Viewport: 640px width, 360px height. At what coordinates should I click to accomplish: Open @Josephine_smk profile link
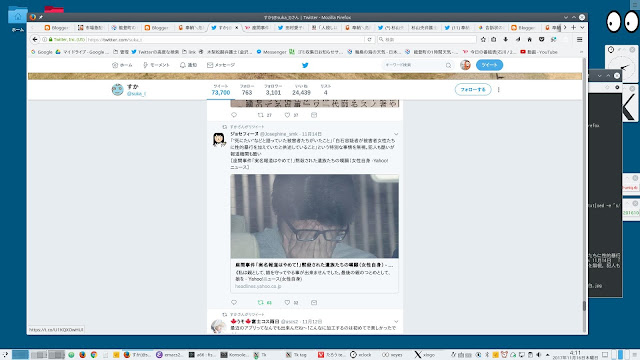point(279,134)
